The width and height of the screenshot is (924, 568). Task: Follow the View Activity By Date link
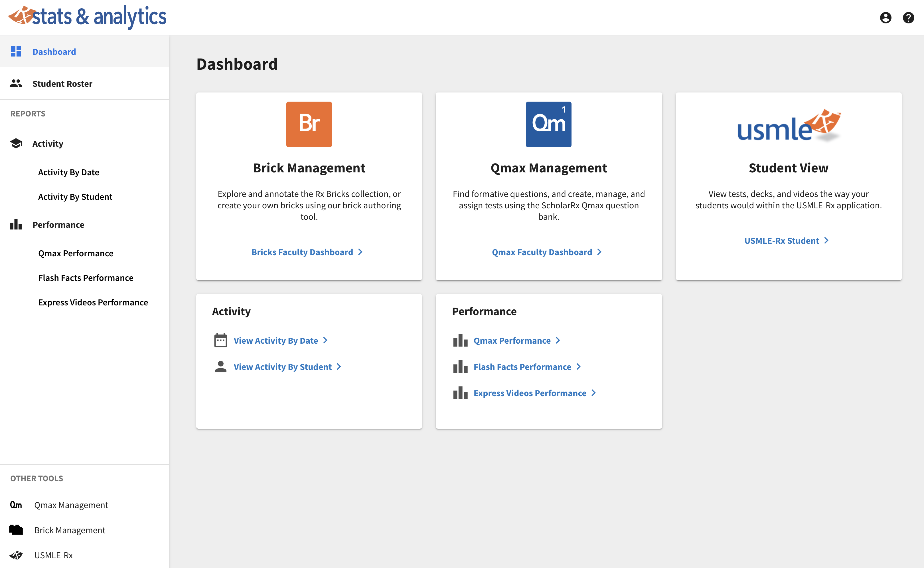pyautogui.click(x=281, y=340)
